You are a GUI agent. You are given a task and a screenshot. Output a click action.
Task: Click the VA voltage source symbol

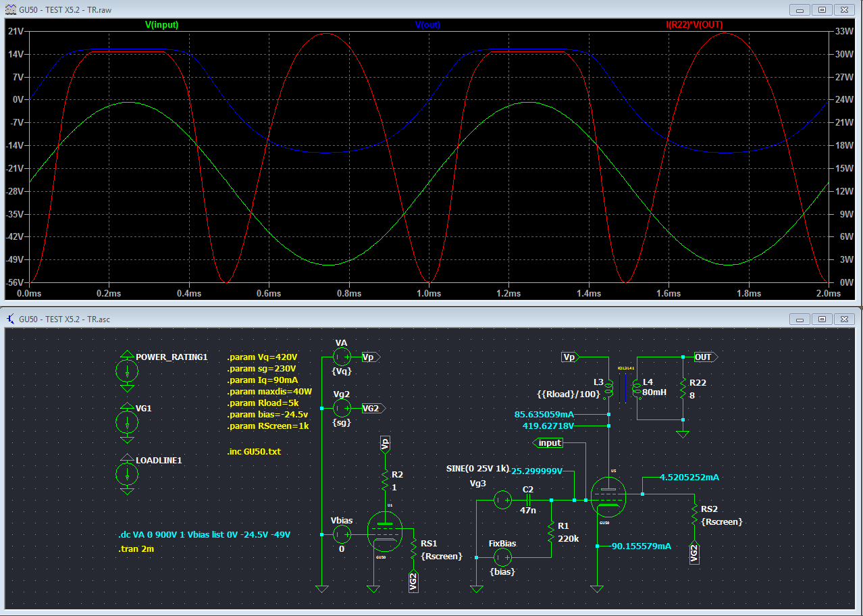click(342, 357)
